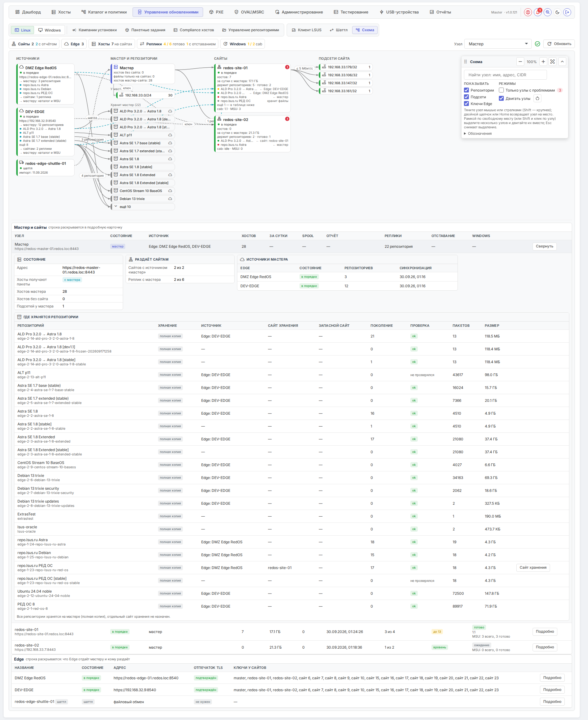Switch OS toggle to Windows

pos(49,30)
